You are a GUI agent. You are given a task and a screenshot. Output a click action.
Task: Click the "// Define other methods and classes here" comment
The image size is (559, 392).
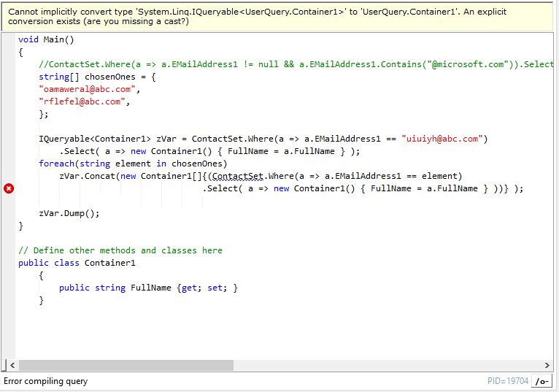click(120, 250)
